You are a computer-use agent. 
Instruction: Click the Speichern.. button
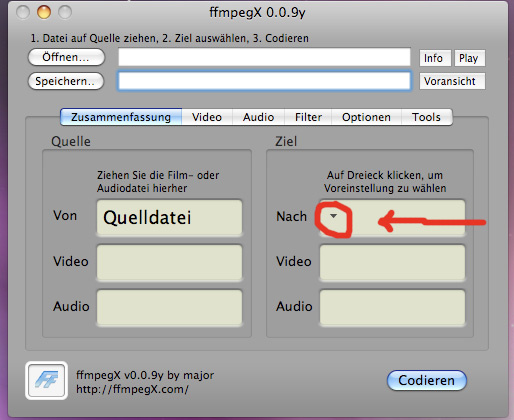pos(66,81)
